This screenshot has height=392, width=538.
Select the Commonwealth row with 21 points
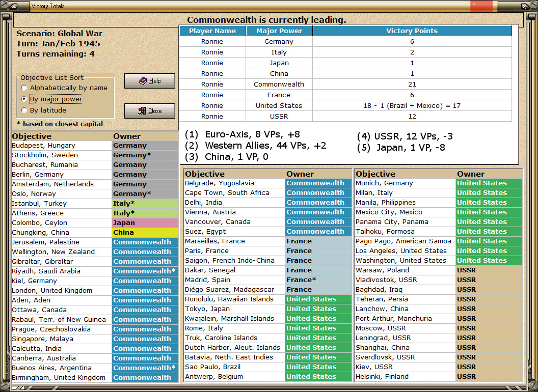(345, 85)
